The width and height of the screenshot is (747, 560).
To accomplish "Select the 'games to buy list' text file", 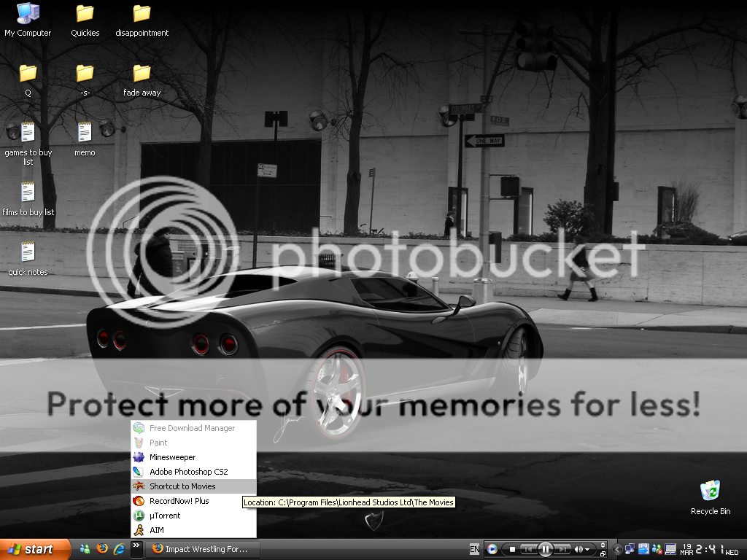I will (28, 133).
